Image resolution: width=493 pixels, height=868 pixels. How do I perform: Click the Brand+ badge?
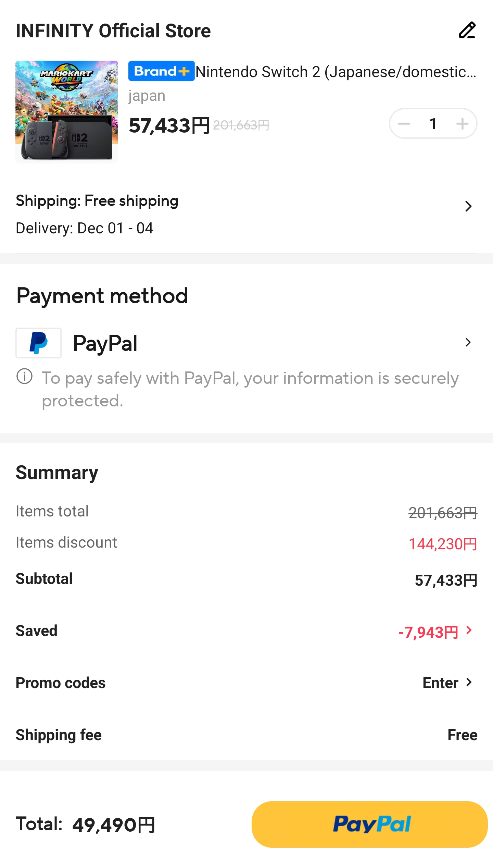(x=161, y=71)
